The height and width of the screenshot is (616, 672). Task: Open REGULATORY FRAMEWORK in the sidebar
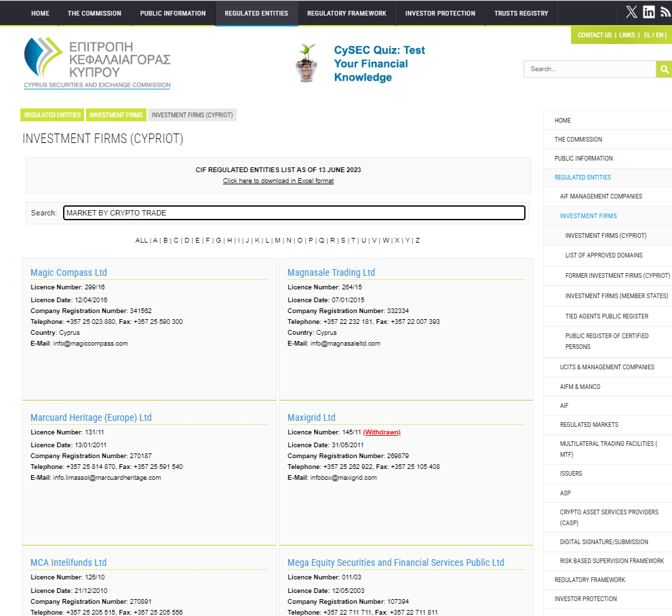click(x=608, y=579)
